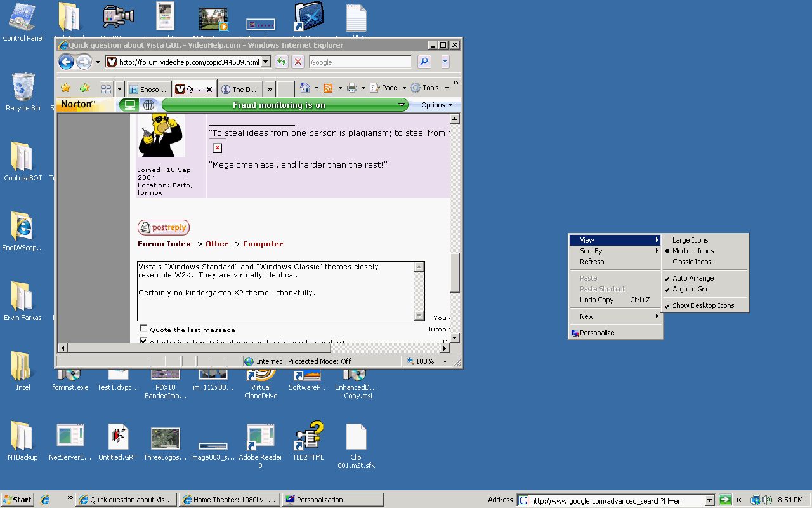Click in the Google search box
Screen dimensions: 812x508
pyautogui.click(x=360, y=62)
